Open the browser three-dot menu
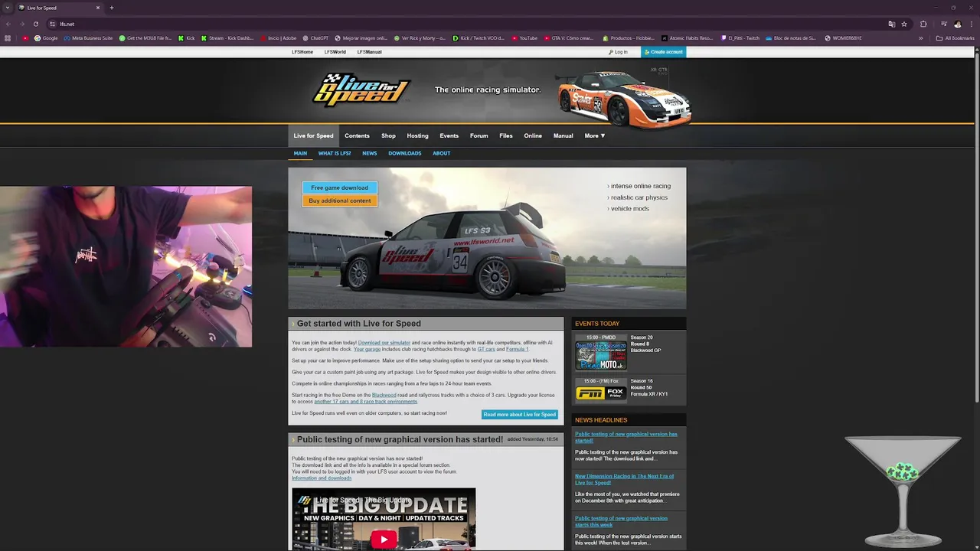 pos(972,24)
